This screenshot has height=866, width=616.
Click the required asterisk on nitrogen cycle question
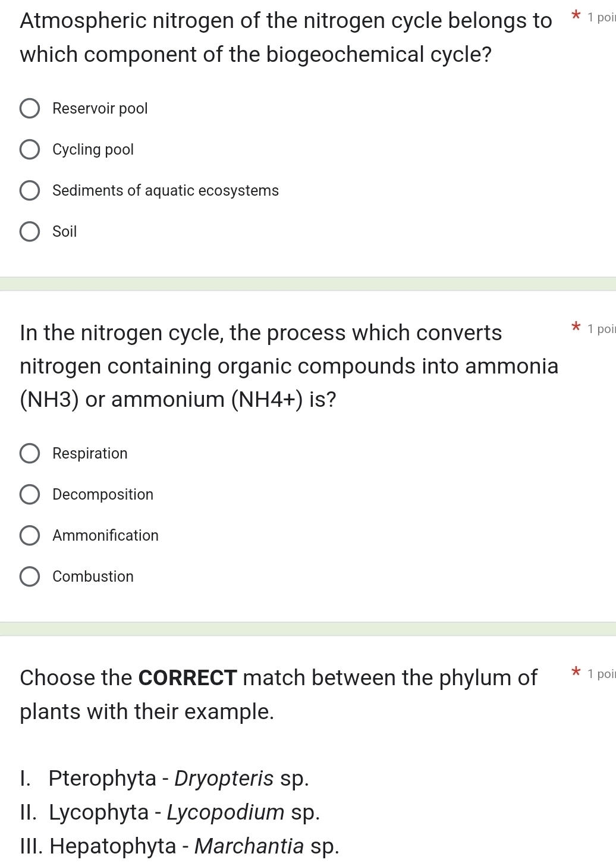point(574,328)
